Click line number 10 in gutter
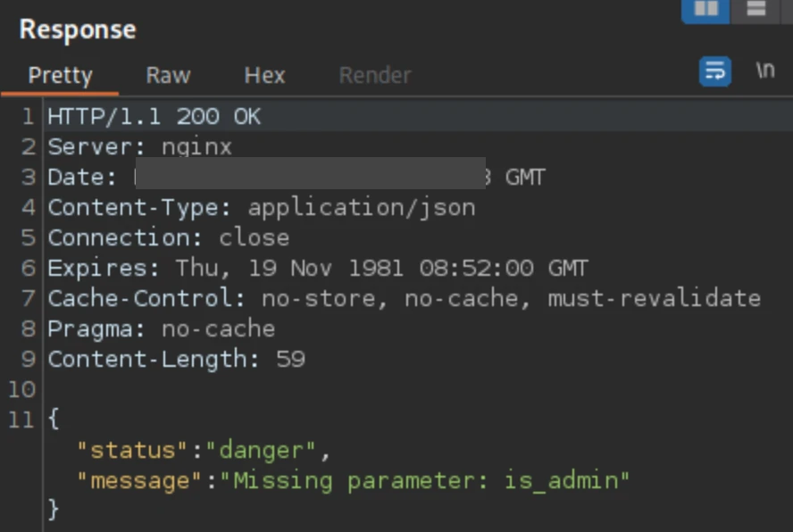Screen dimensions: 793x532 pos(21,389)
